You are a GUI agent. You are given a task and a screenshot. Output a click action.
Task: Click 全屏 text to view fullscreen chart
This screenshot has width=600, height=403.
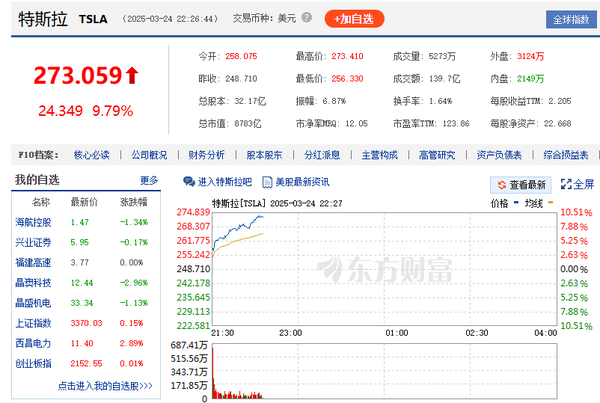click(584, 184)
